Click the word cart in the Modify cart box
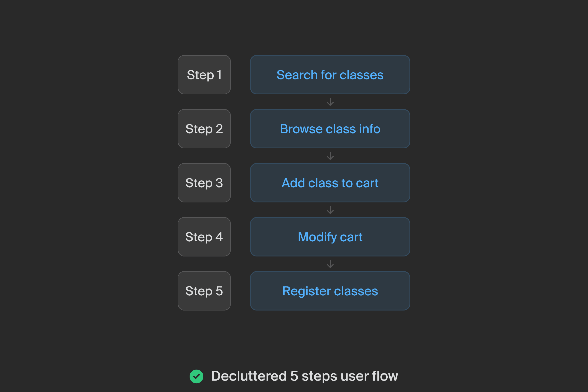 pos(351,237)
